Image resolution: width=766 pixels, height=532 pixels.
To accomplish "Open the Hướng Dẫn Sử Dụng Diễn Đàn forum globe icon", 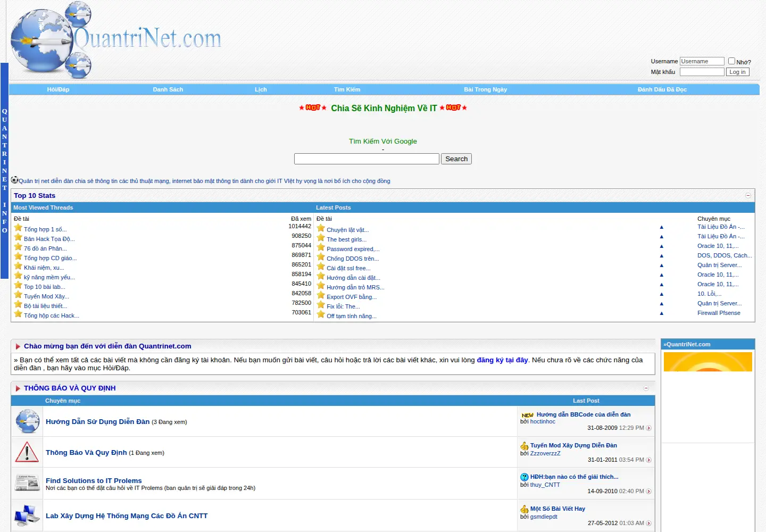I will coord(27,421).
